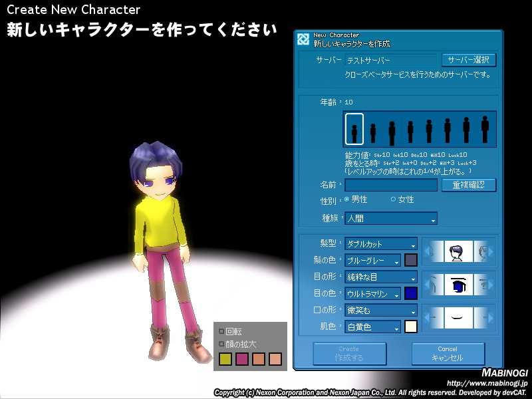
Task: Select 女性 female gender radio button
Action: 393,199
